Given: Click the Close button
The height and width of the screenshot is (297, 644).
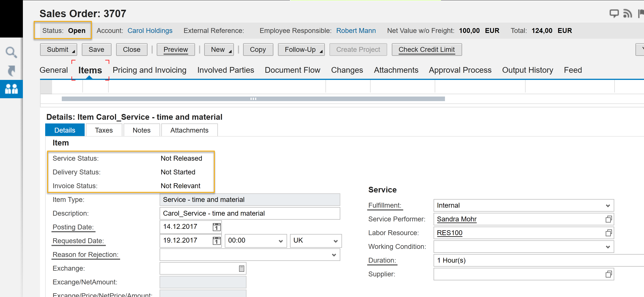Looking at the screenshot, I should click(x=132, y=50).
